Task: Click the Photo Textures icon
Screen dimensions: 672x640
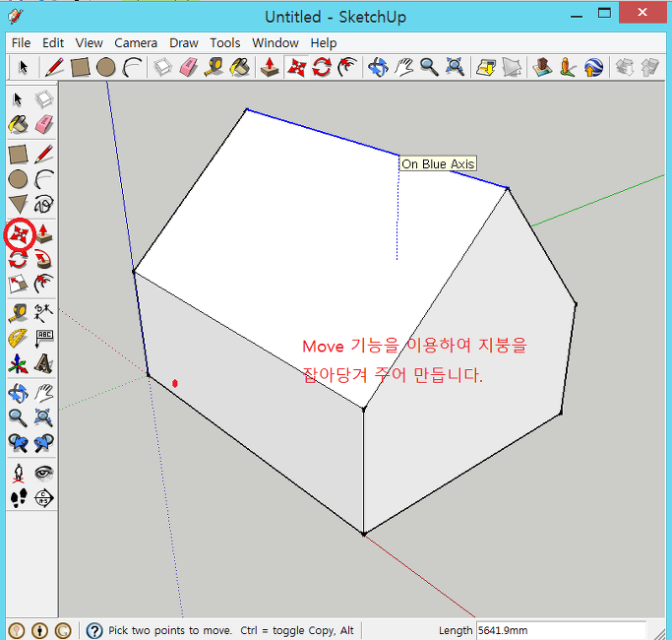Action: pos(568,67)
